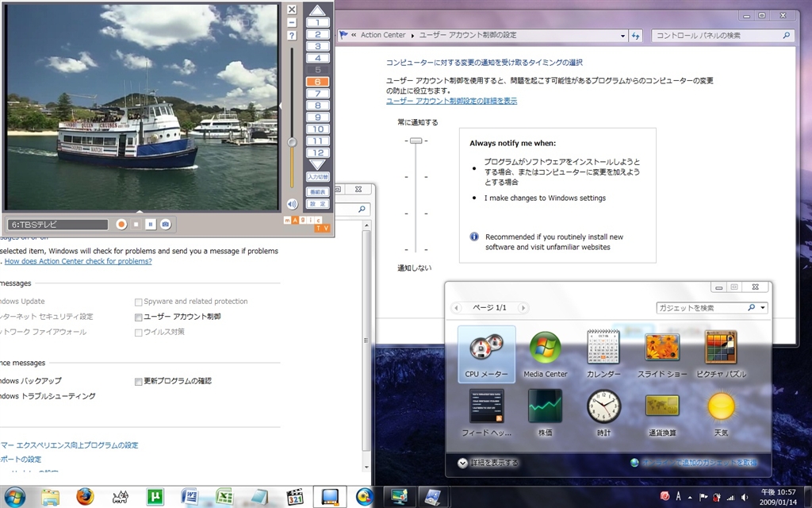
Task: Mute the TV speaker icon
Action: point(292,204)
